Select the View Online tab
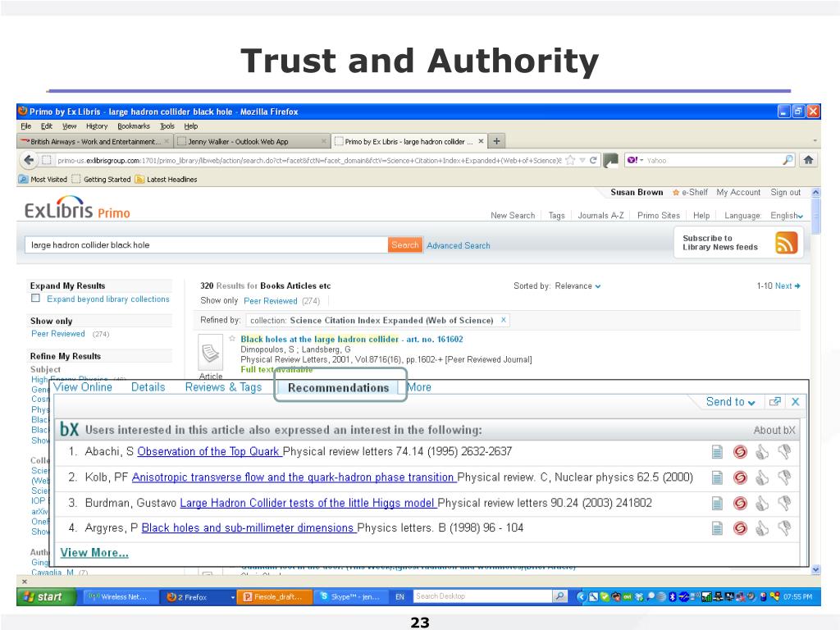 [83, 387]
